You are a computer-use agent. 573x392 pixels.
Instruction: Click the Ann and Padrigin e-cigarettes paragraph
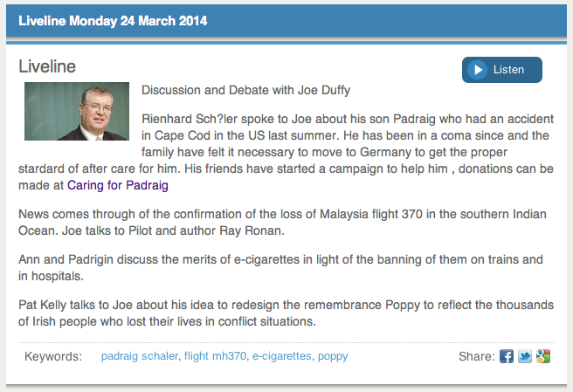(x=280, y=268)
